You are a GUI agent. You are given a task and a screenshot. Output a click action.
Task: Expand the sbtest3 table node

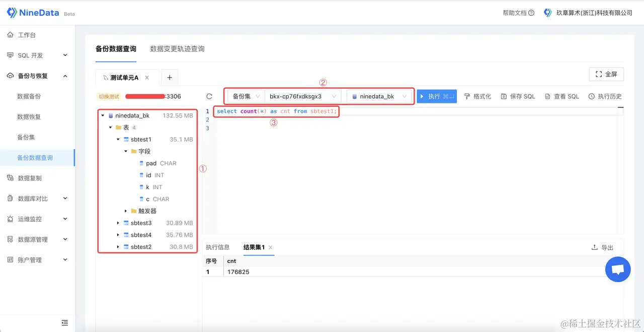pos(118,223)
